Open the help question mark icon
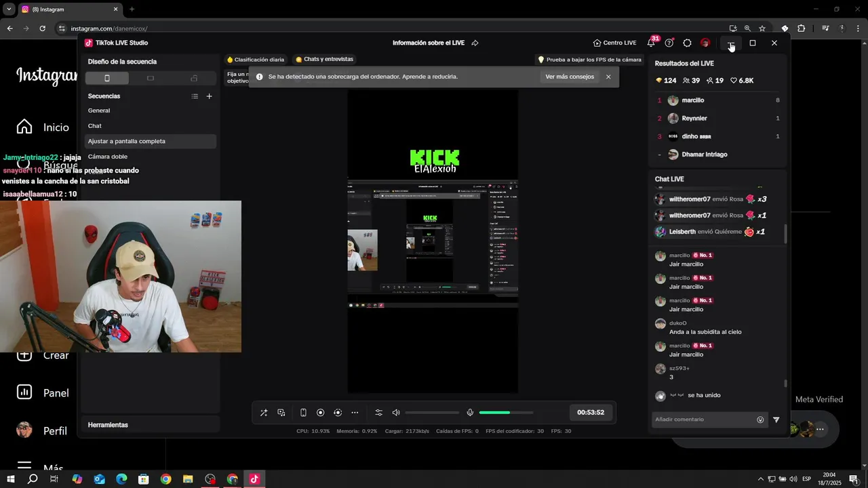This screenshot has height=488, width=868. (x=669, y=43)
